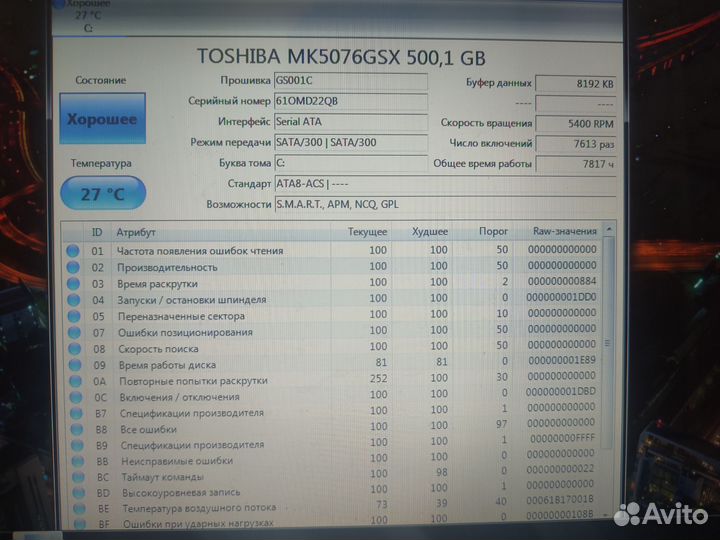Click the Стандарт field ATA8-ACS
This screenshot has width=720, height=540.
445,184
